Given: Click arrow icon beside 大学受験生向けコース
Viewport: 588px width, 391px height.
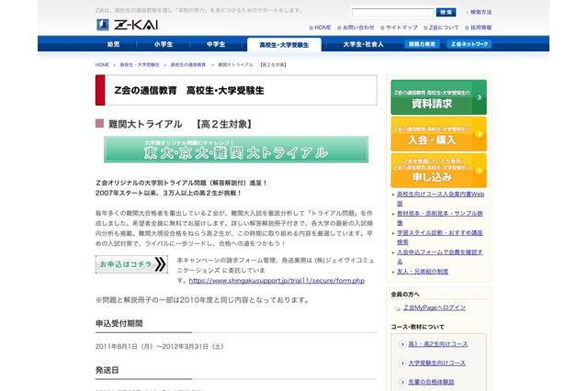Looking at the screenshot, I should [x=402, y=363].
